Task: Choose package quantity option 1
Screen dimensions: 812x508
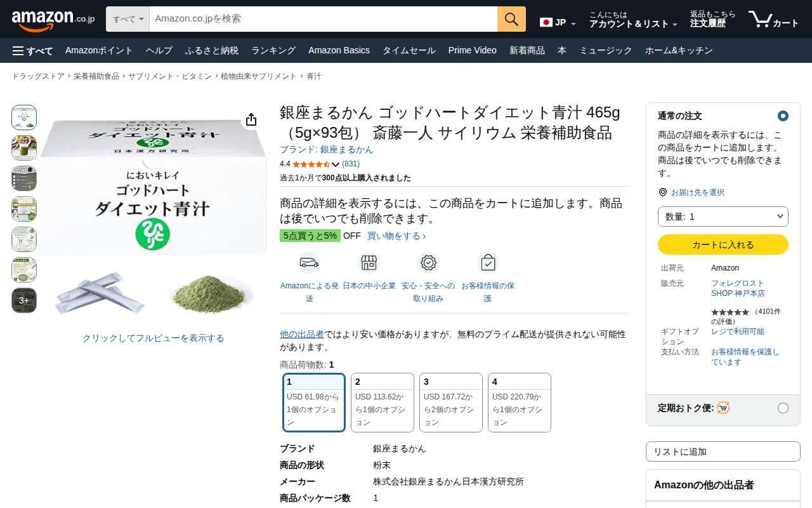Action: click(314, 403)
